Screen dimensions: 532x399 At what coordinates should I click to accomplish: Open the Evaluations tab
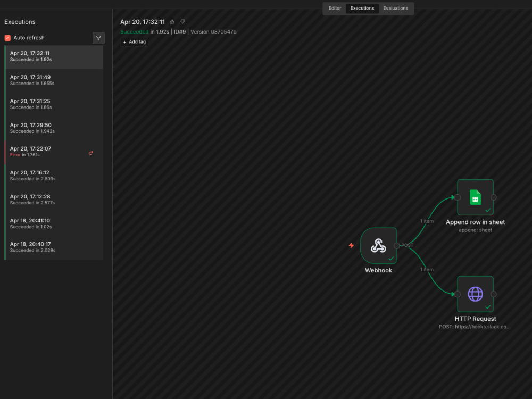pos(395,8)
